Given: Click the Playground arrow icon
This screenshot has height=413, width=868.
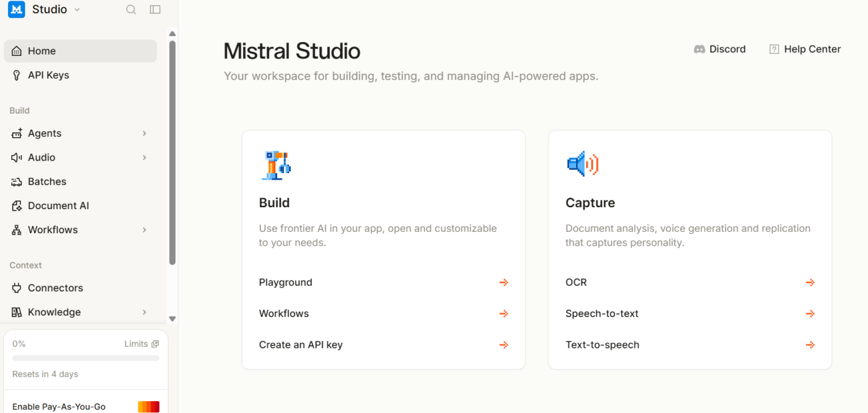Looking at the screenshot, I should 504,282.
